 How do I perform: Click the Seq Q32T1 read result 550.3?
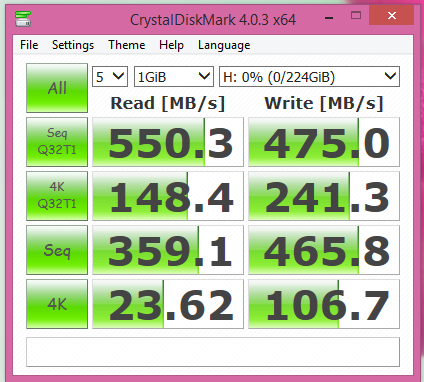click(168, 142)
